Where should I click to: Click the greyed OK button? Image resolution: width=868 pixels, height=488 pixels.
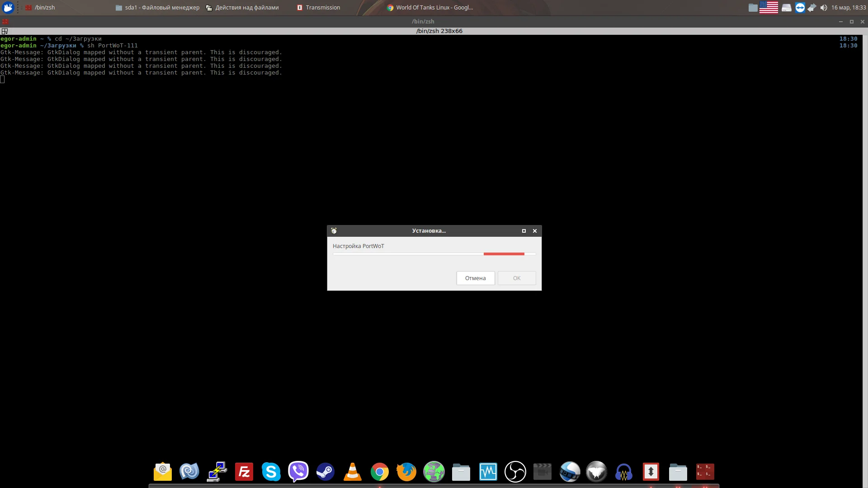tap(516, 278)
